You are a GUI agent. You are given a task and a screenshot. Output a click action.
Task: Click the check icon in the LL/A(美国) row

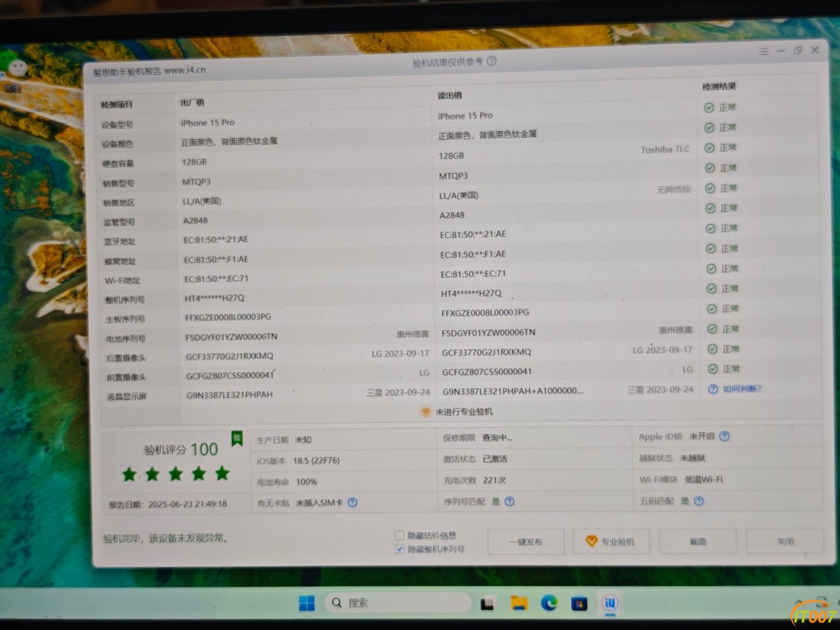point(710,188)
